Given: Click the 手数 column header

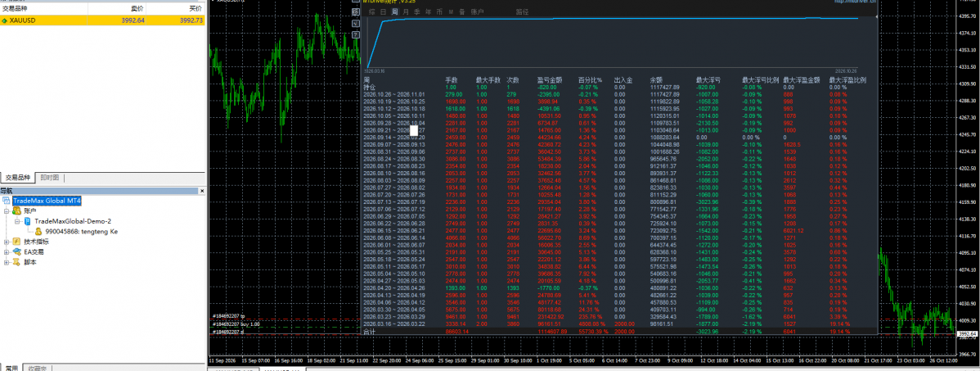Looking at the screenshot, I should pyautogui.click(x=452, y=80).
